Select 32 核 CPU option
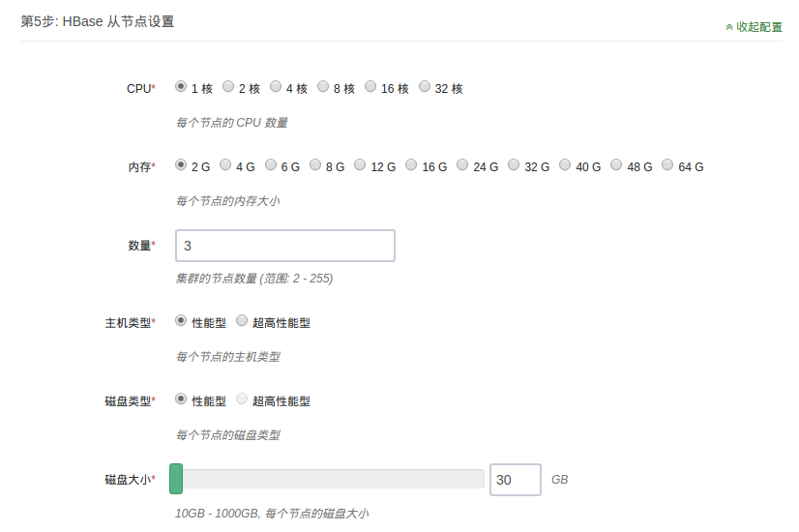Screen dimensions: 799x532 pos(425,87)
